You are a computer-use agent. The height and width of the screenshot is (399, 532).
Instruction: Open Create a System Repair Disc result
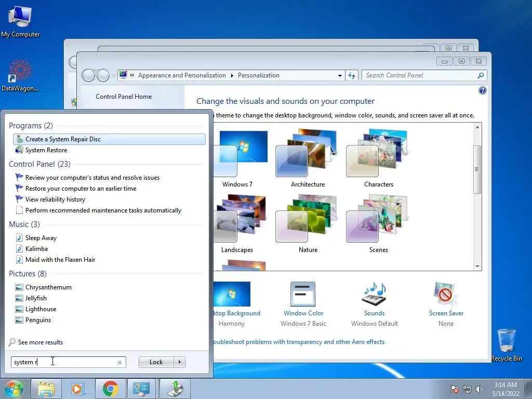109,139
